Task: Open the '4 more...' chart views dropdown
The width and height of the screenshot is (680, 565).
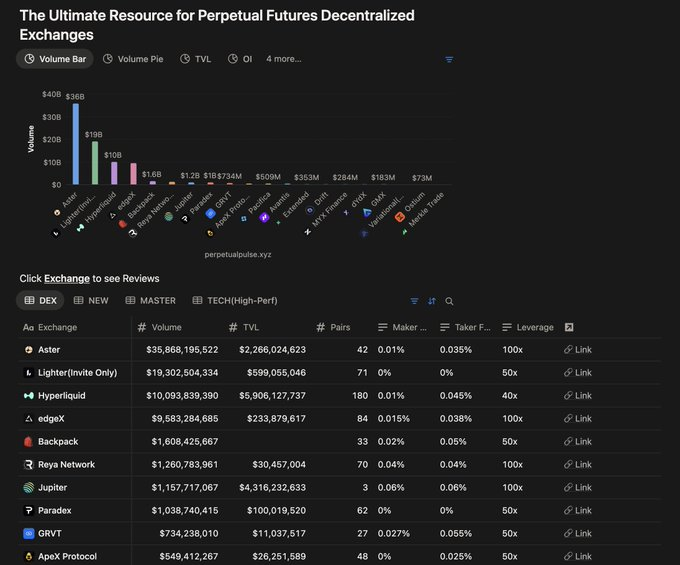Action: click(283, 59)
